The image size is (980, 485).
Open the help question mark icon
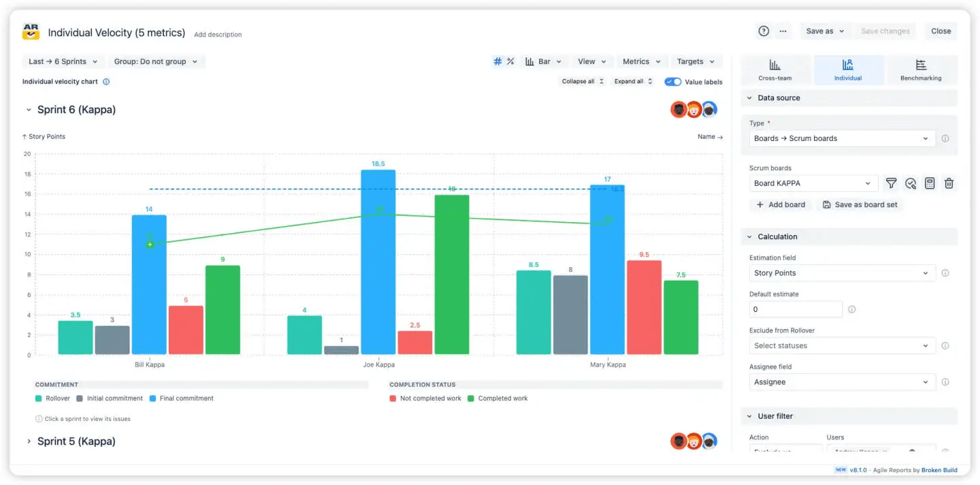tap(763, 31)
